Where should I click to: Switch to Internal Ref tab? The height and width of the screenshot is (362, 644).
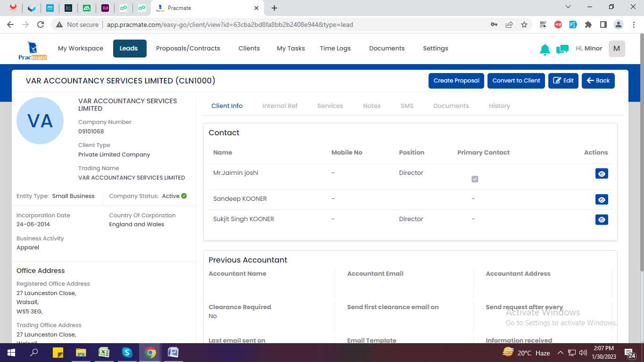tap(280, 106)
